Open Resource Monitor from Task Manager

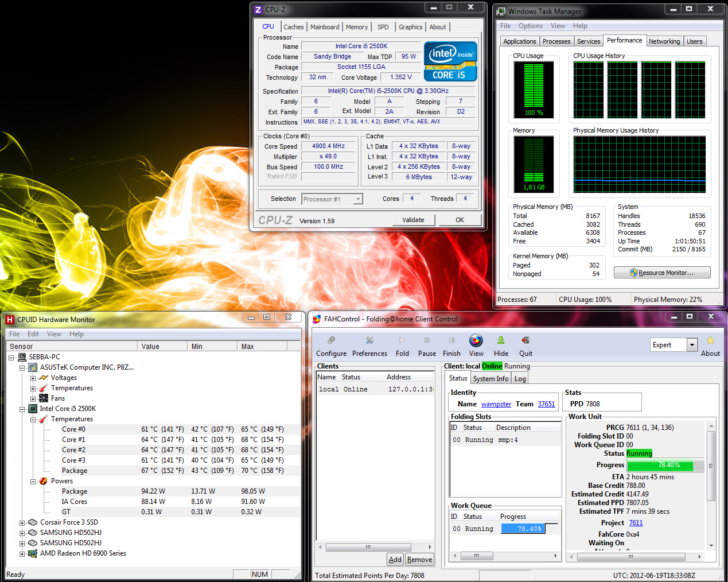pyautogui.click(x=662, y=273)
